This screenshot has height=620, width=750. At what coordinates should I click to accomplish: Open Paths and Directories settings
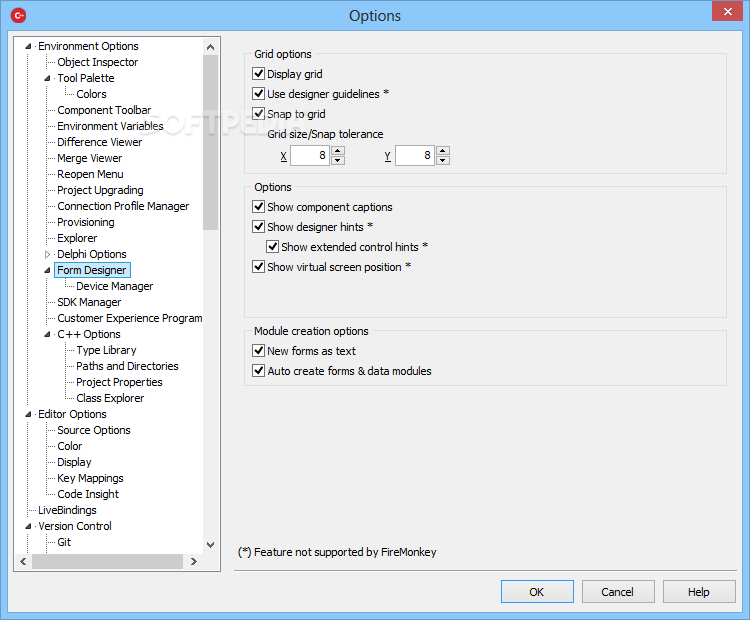[x=127, y=366]
